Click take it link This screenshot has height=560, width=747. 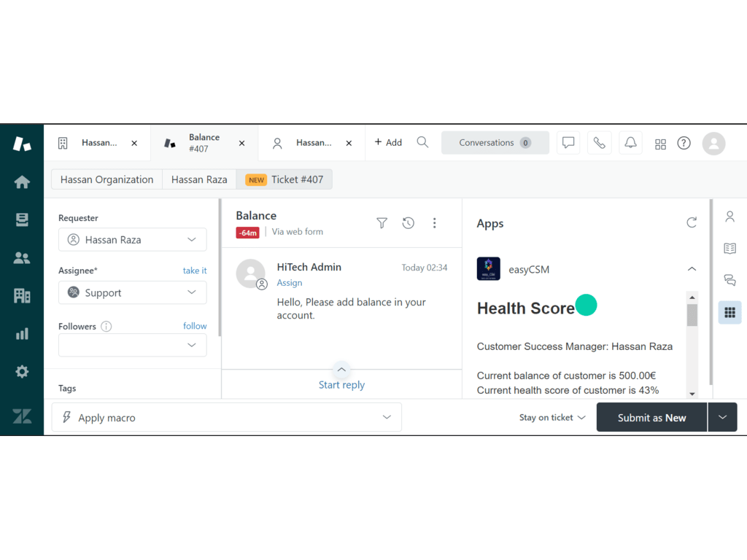click(195, 271)
